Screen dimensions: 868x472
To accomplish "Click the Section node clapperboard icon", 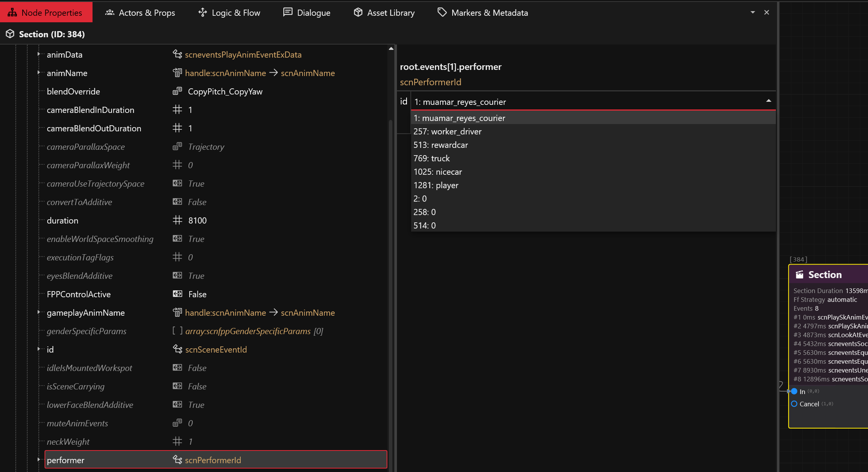I will pyautogui.click(x=800, y=275).
